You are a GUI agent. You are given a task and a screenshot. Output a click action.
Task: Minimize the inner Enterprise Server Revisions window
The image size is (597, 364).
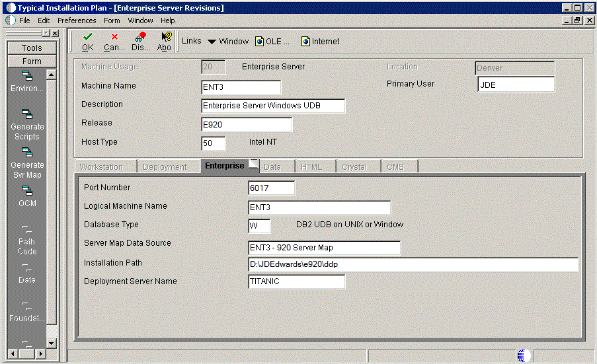click(x=567, y=20)
